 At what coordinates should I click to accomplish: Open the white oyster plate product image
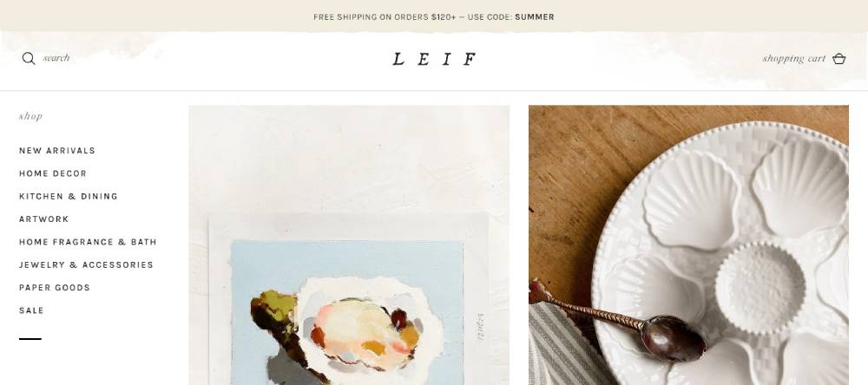coord(688,245)
